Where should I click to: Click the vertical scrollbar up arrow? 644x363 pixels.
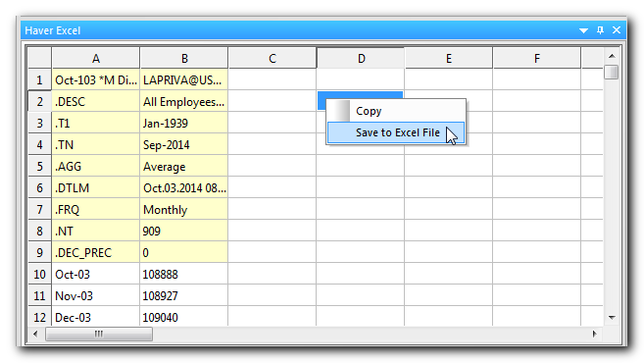612,56
